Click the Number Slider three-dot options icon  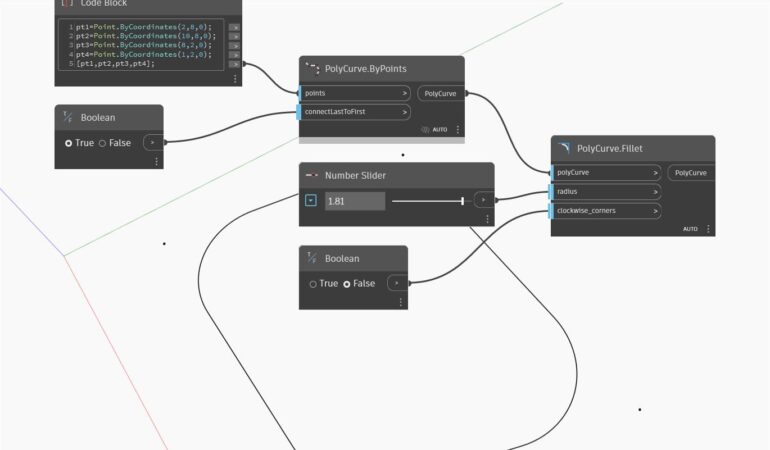pos(487,219)
